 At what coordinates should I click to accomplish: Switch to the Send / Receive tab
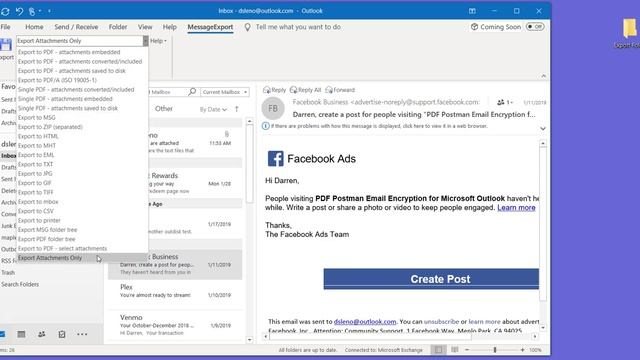(76, 27)
